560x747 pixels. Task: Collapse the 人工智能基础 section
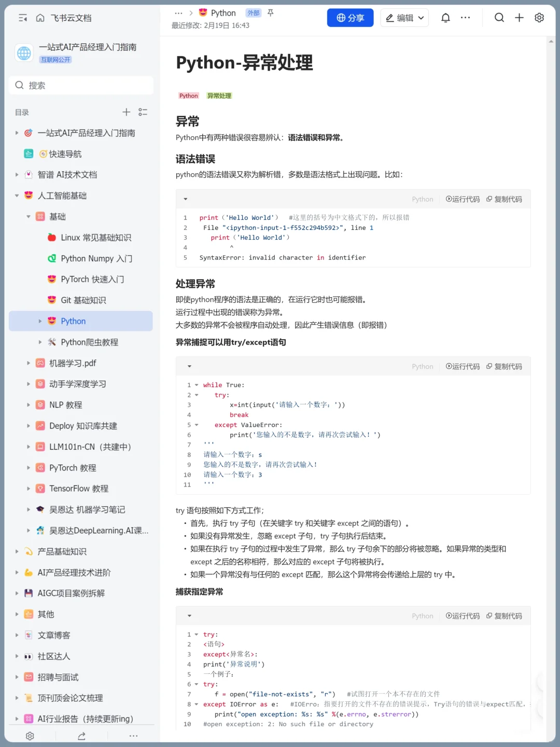[x=17, y=196]
